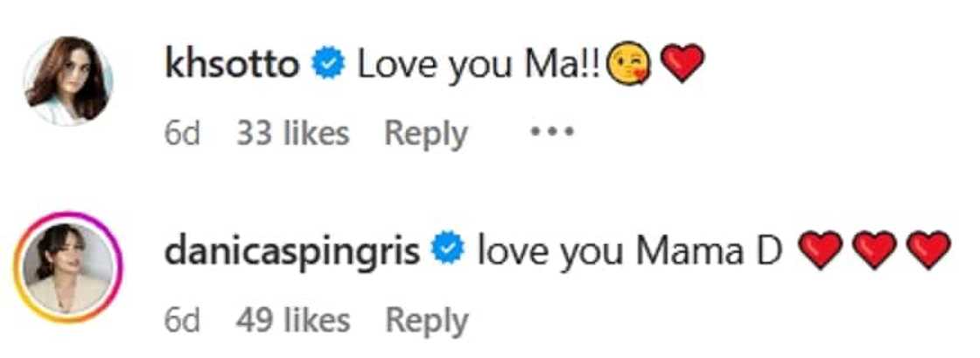Image resolution: width=980 pixels, height=358 pixels.
Task: Click the 6d timestamp under danicaspingris's comment
Action: (x=182, y=320)
